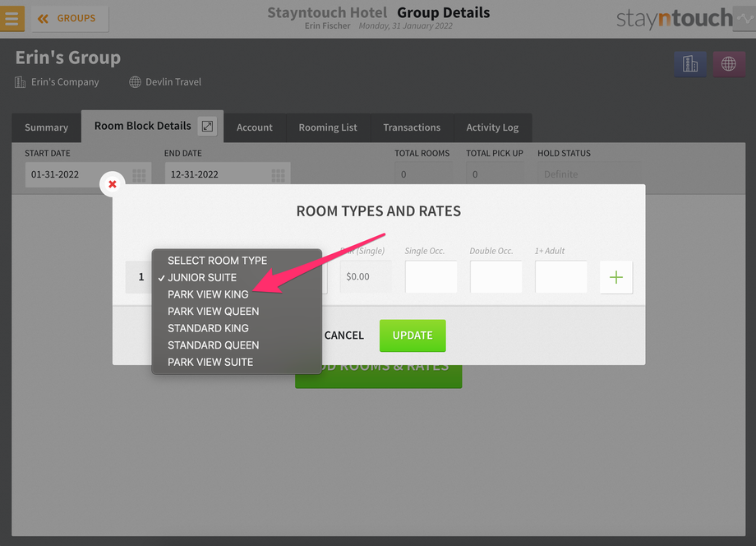Open the Rooming List tab
756x546 pixels.
[x=328, y=127]
